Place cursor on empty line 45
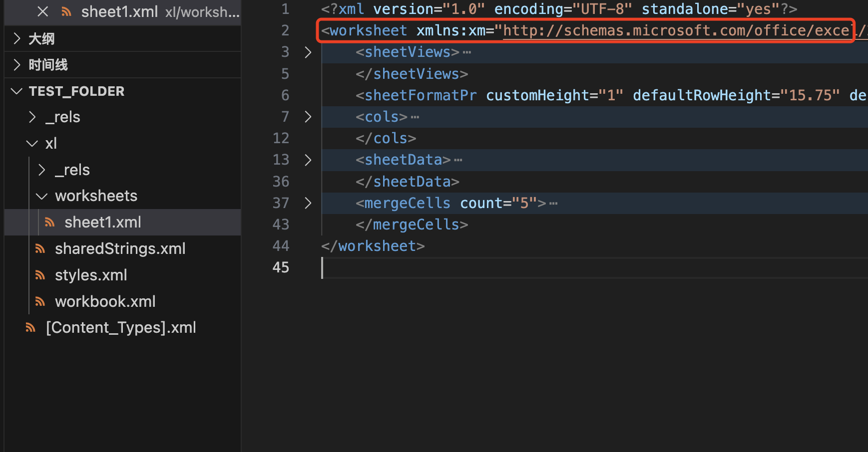 click(x=594, y=267)
